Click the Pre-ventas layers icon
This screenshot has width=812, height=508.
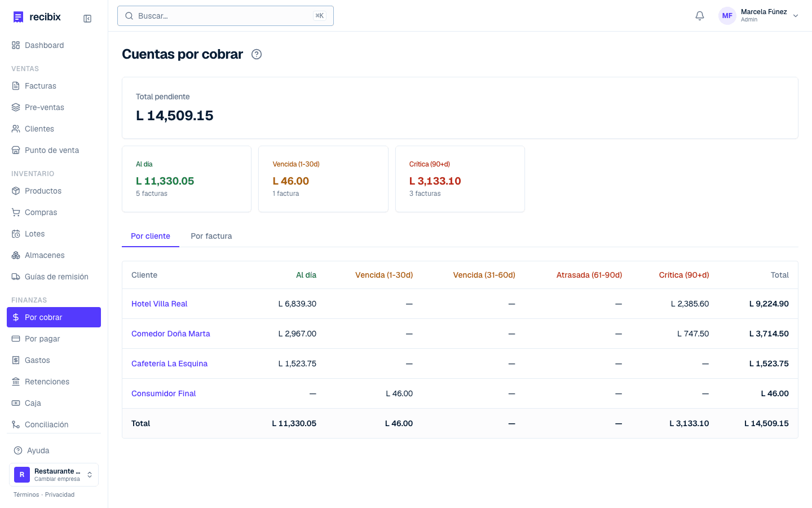click(x=16, y=107)
